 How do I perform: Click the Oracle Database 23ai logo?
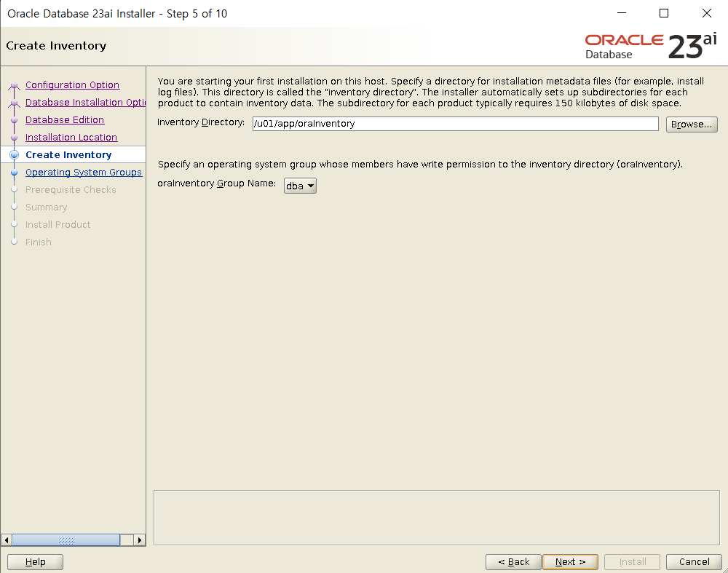click(650, 47)
